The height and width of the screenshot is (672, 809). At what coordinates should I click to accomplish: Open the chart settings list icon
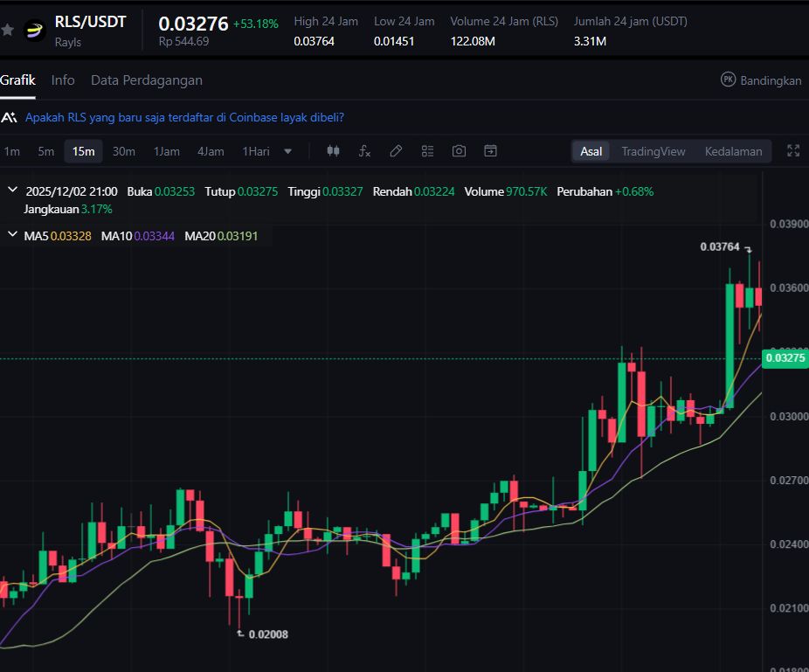pos(427,151)
